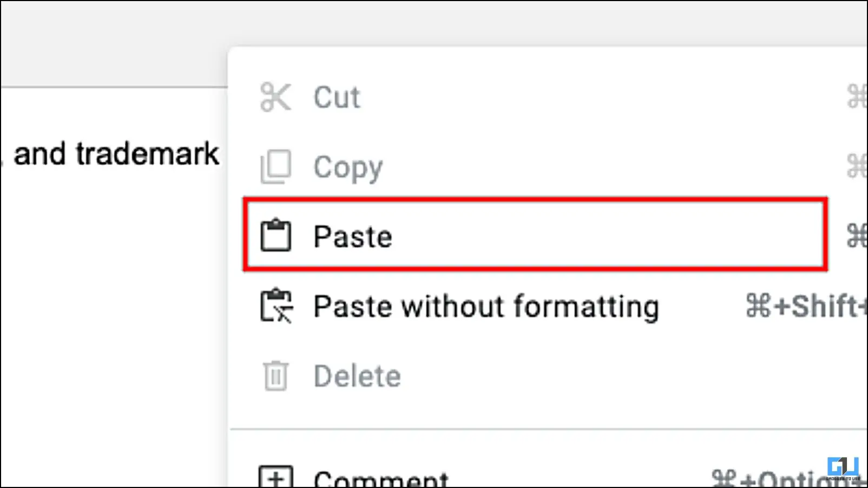Open the Comment menu option

[x=381, y=478]
